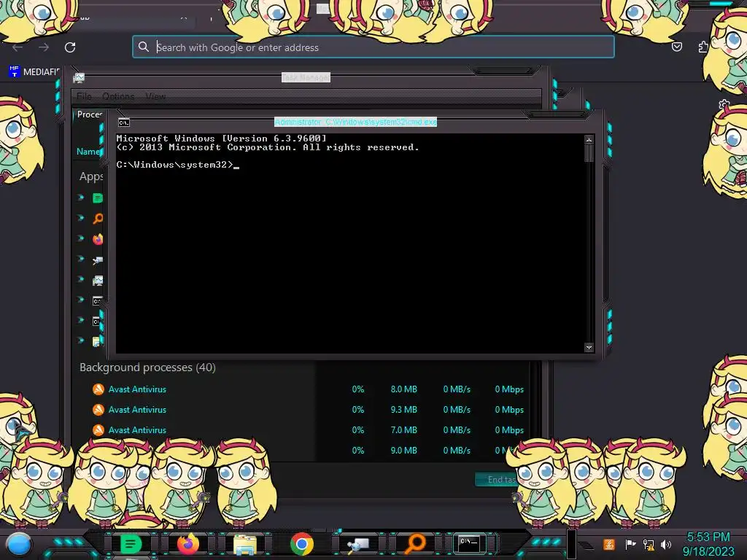747x560 pixels.
Task: Focus the Search with Google address bar
Action: (373, 47)
